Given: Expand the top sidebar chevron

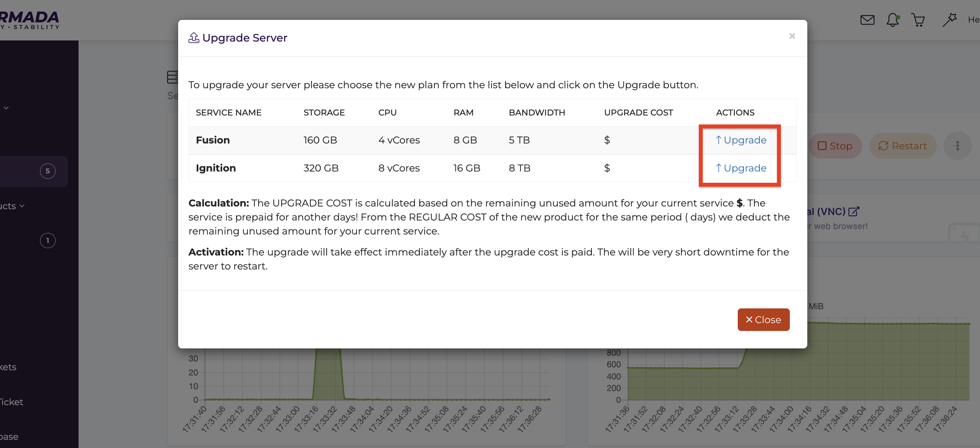Looking at the screenshot, I should 6,108.
